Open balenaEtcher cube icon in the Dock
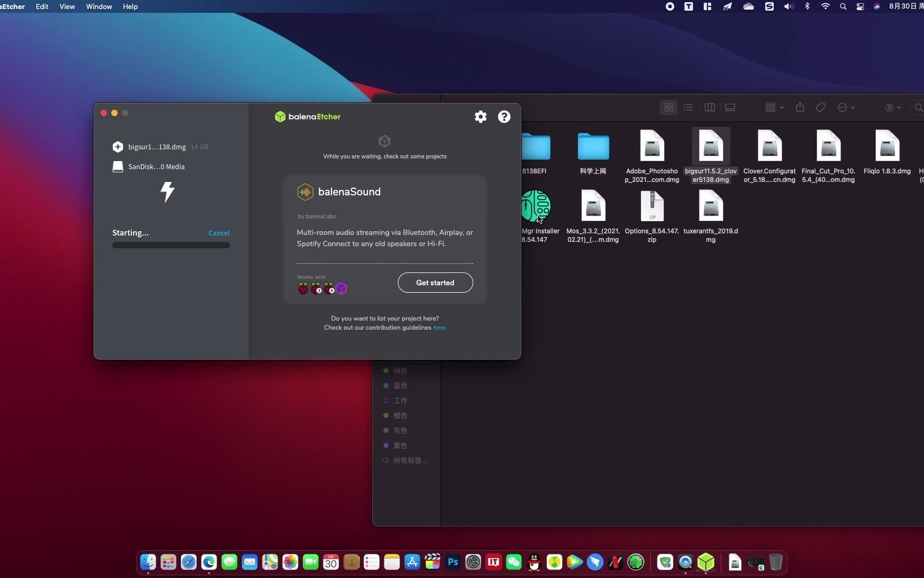Viewport: 924px width, 578px height. [706, 562]
